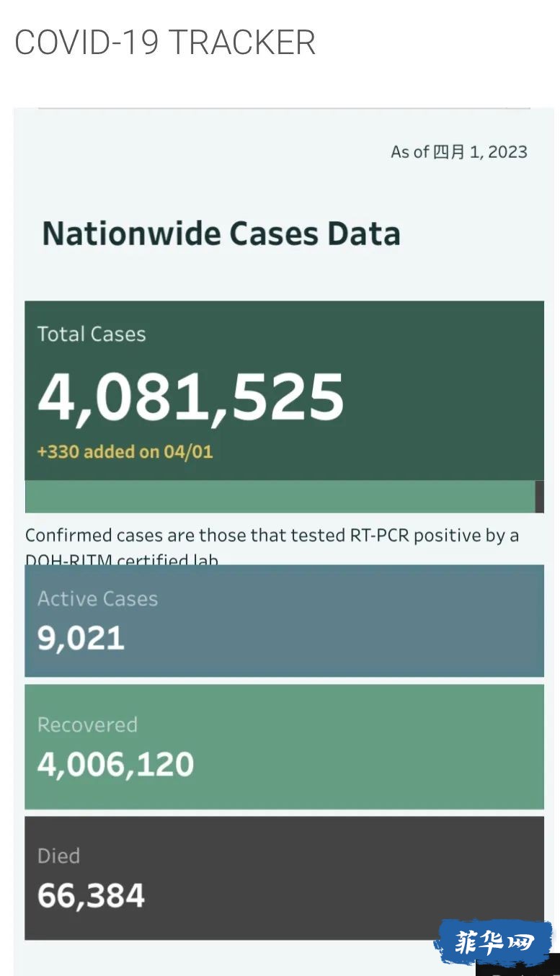Click the partially hidden DOH-RITM certified lab text
Image resolution: width=560 pixels, height=976 pixels.
pyautogui.click(x=122, y=559)
